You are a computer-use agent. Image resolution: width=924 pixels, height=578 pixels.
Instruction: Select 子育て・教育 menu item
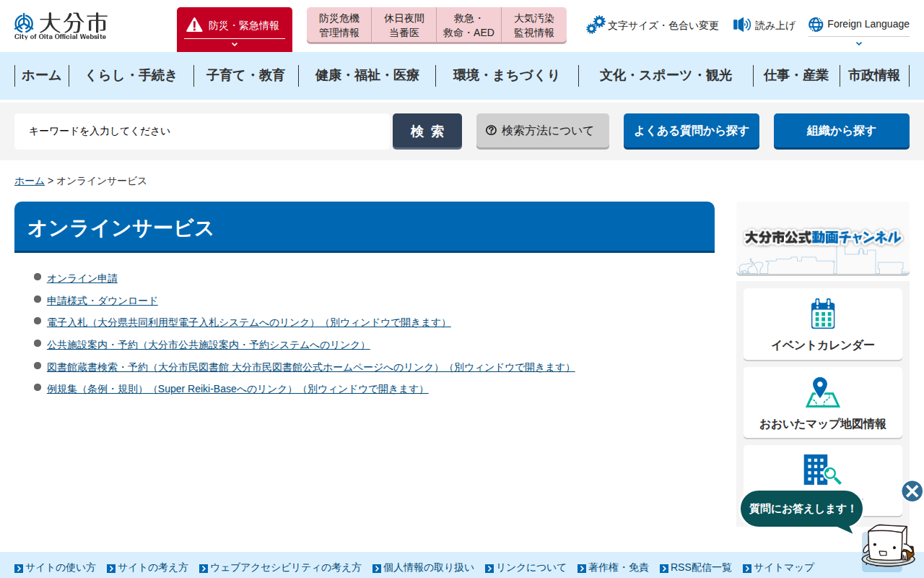coord(245,75)
